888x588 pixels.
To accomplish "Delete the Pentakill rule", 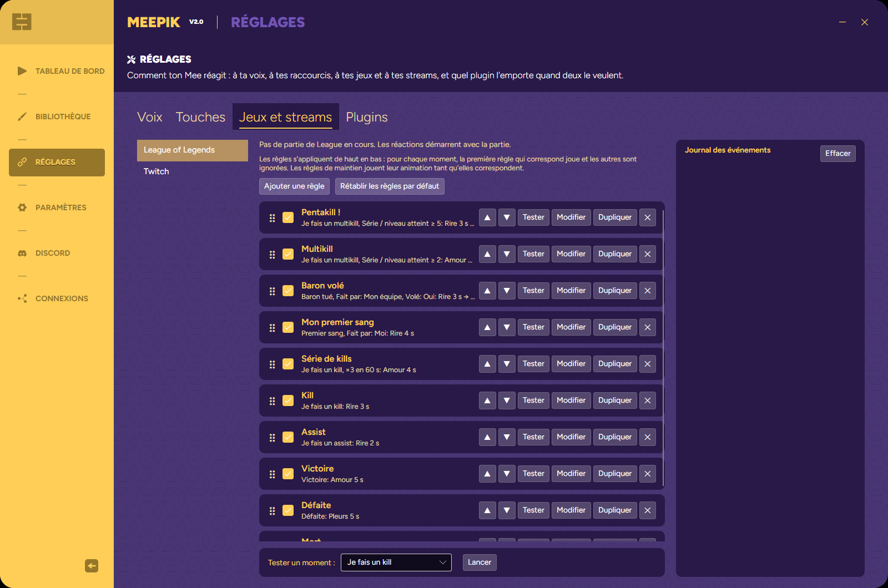I will [648, 217].
